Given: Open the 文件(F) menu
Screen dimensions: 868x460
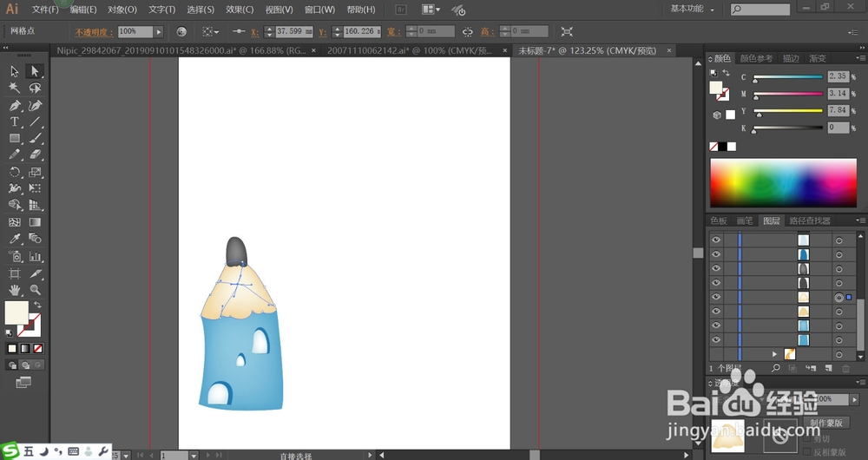Looking at the screenshot, I should (x=45, y=10).
